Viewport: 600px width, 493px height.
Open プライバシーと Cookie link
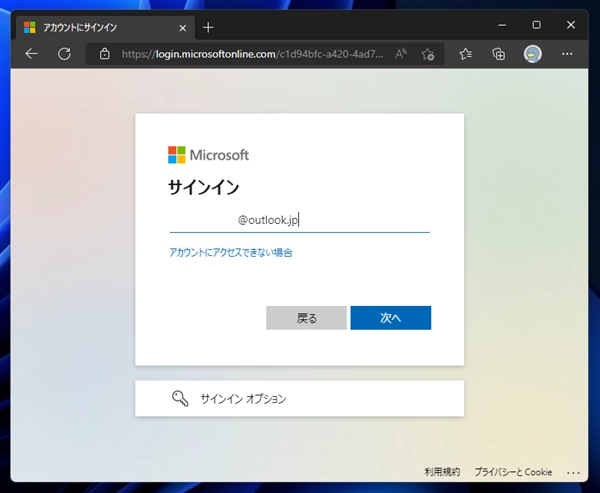513,472
